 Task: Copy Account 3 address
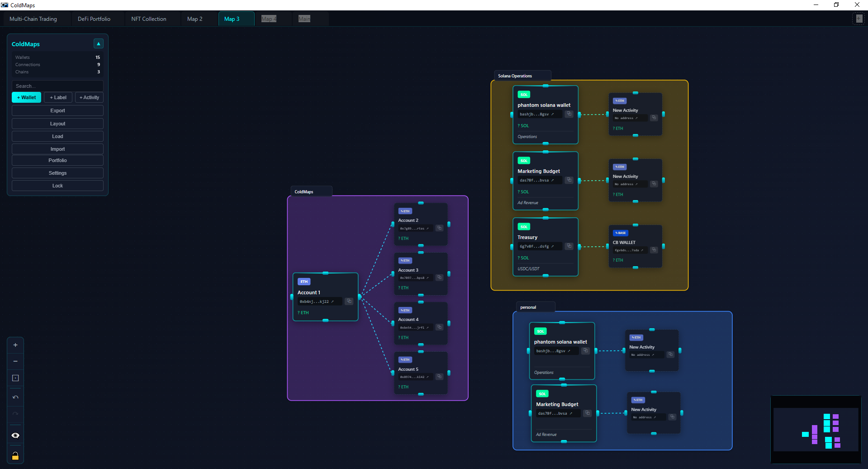[439, 278]
